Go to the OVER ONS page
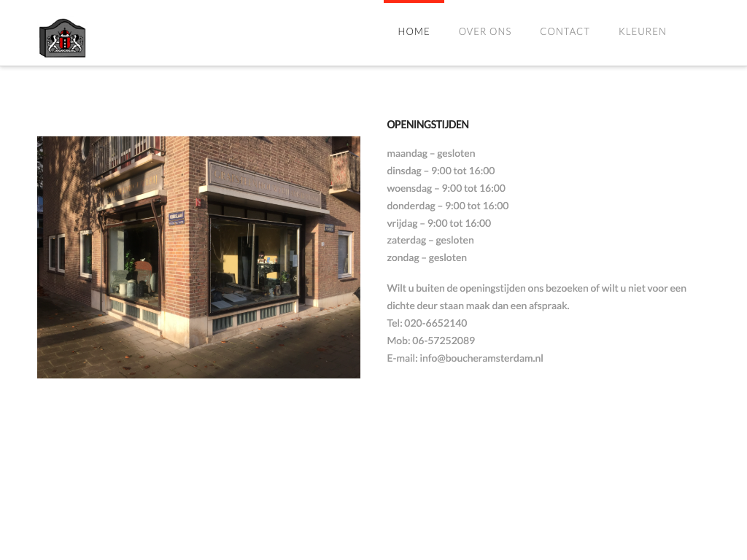This screenshot has width=747, height=560. click(x=484, y=31)
